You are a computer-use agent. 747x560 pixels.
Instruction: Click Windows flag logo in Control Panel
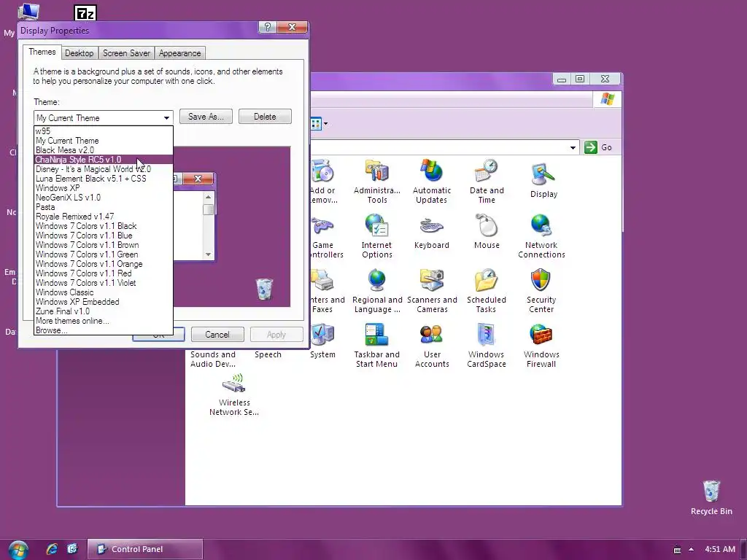pyautogui.click(x=607, y=99)
